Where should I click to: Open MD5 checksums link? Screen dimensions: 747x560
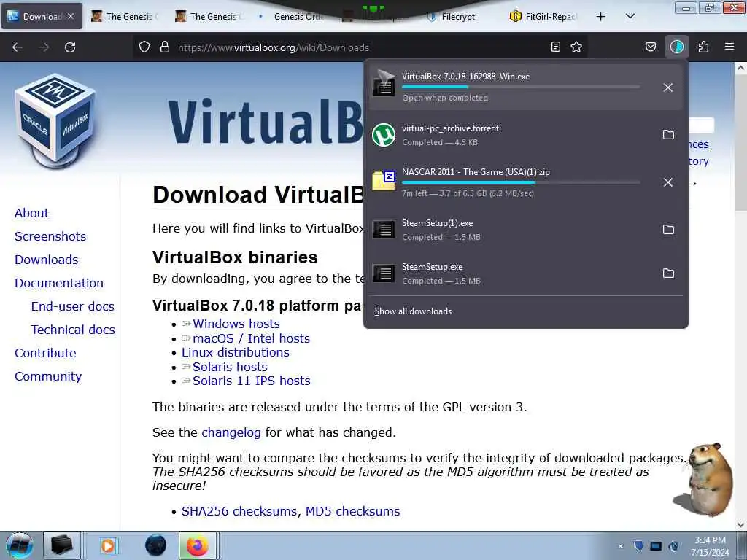click(x=352, y=511)
